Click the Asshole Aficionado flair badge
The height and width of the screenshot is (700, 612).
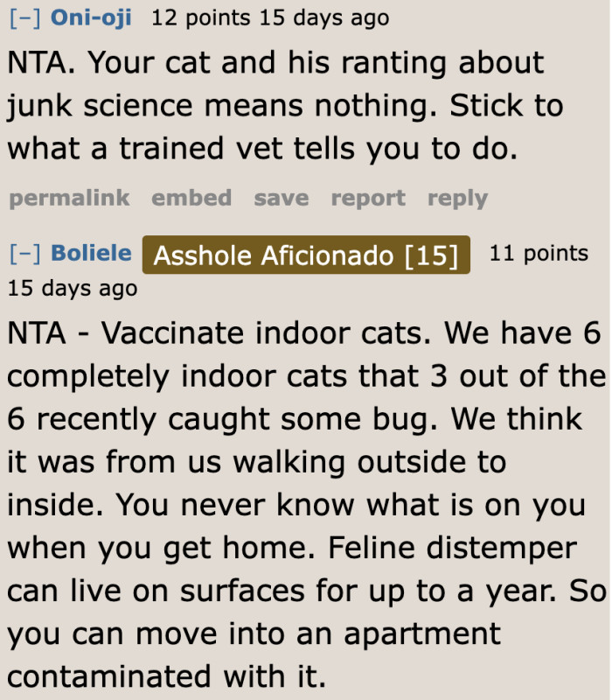308,255
